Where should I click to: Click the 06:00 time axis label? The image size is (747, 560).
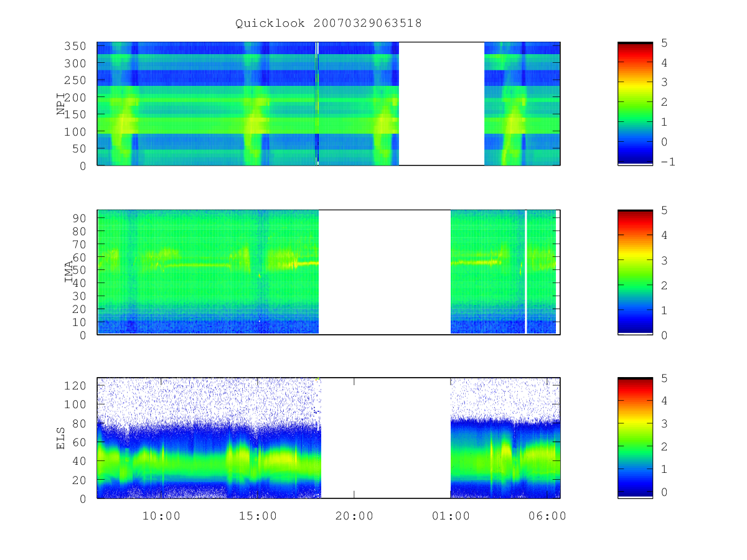pos(547,516)
